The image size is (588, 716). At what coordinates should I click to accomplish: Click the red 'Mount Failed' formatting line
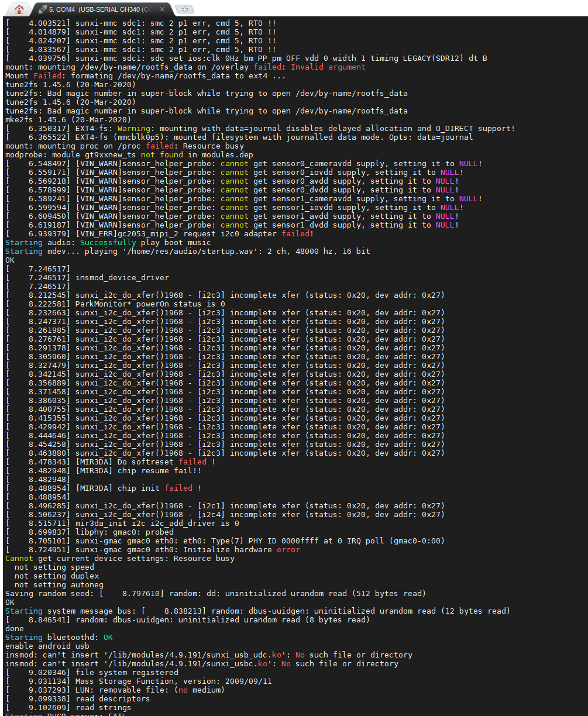click(145, 76)
